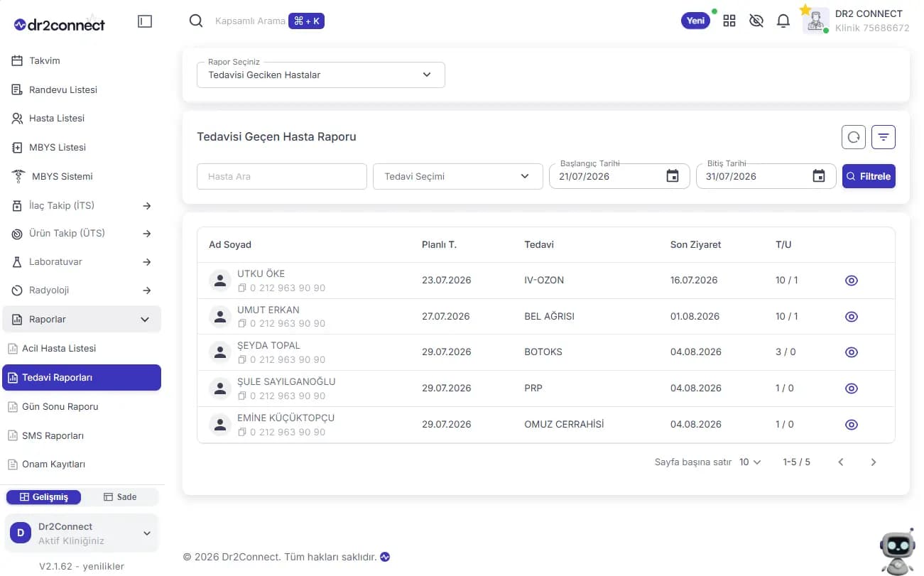Click the Filtrele button

point(869,176)
